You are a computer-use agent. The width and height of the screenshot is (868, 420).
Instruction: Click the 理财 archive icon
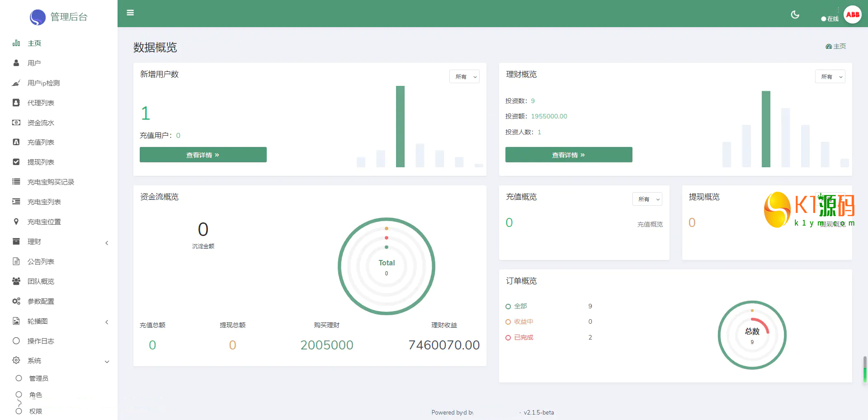[16, 241]
